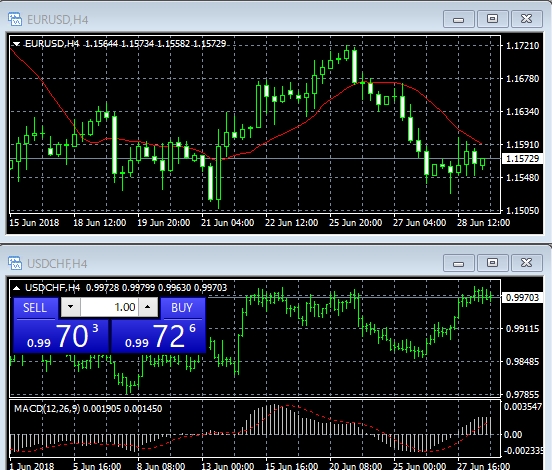Click the 0.97855 price scale label

click(x=522, y=394)
